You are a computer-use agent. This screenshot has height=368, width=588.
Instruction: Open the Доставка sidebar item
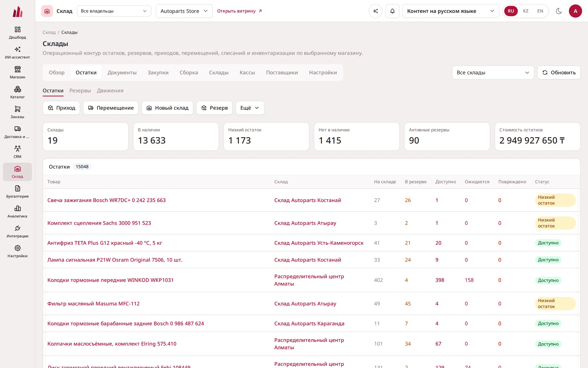pyautogui.click(x=17, y=132)
